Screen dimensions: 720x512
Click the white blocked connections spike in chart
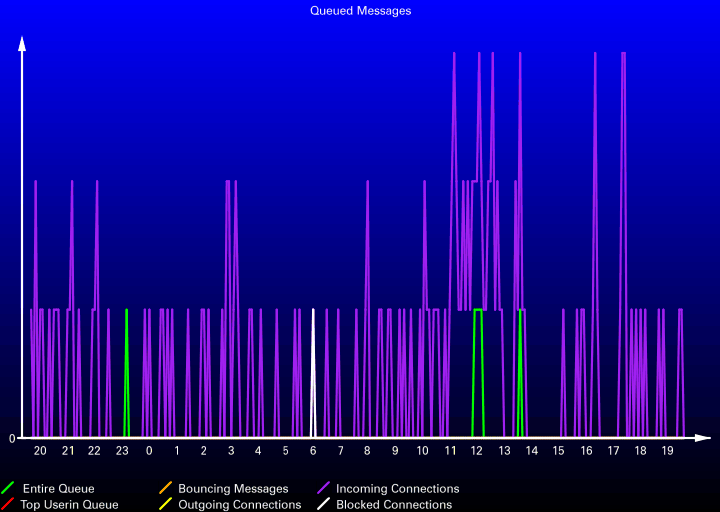313,370
